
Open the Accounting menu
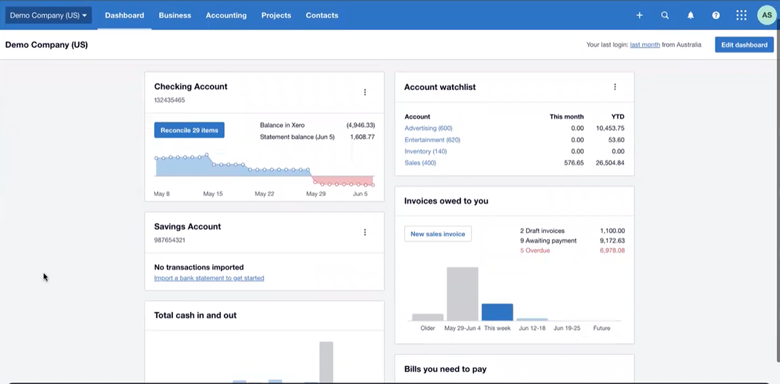pyautogui.click(x=226, y=15)
